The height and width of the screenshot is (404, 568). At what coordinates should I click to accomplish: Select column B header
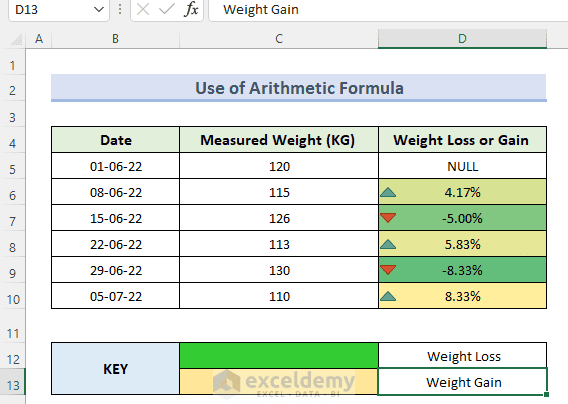pos(115,39)
